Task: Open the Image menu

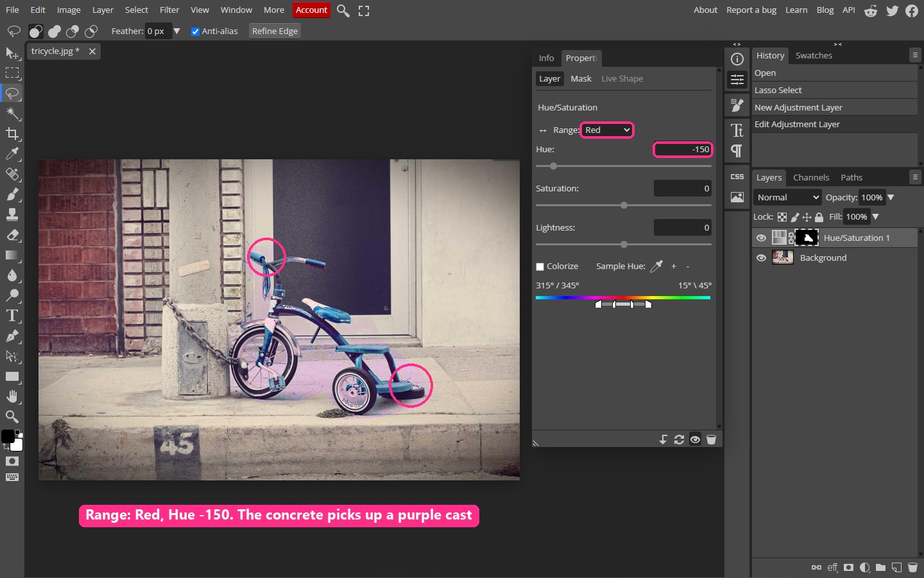Action: coord(69,10)
